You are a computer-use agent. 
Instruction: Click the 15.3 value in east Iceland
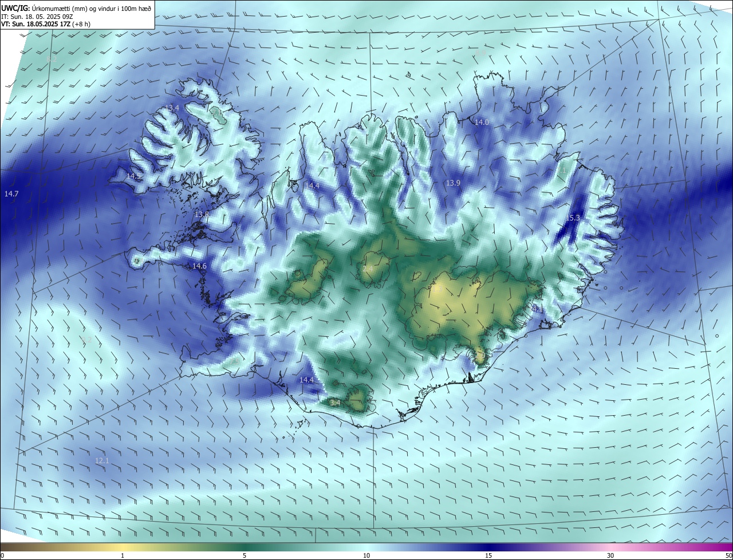coord(573,218)
